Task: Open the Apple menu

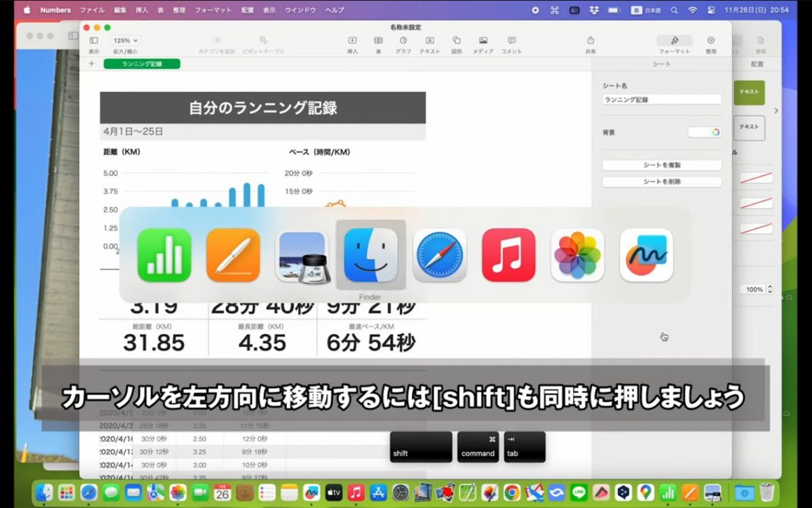Action: coord(28,10)
